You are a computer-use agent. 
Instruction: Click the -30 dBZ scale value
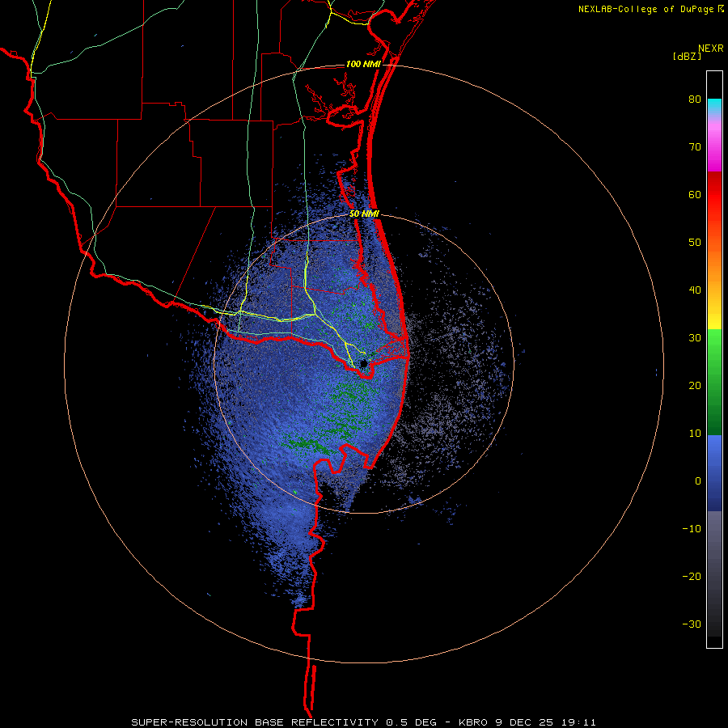[x=692, y=624]
